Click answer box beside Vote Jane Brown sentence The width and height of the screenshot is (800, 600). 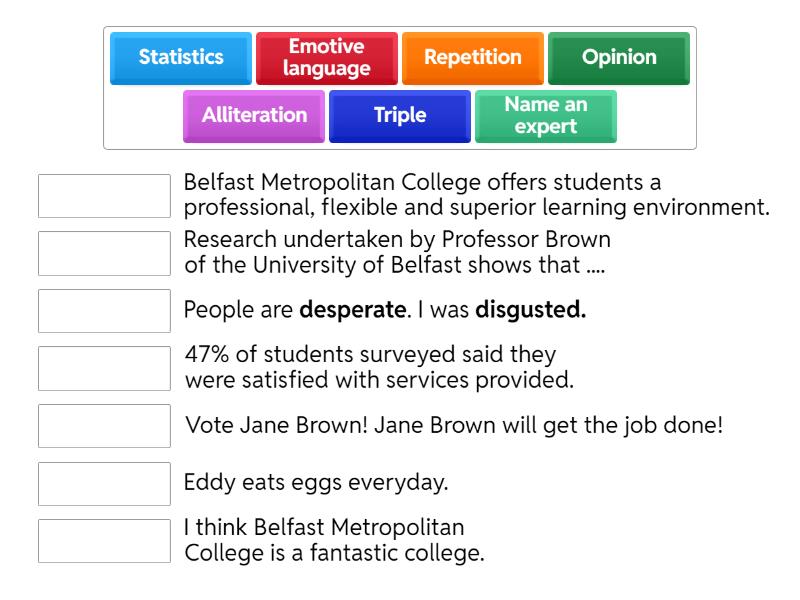104,426
